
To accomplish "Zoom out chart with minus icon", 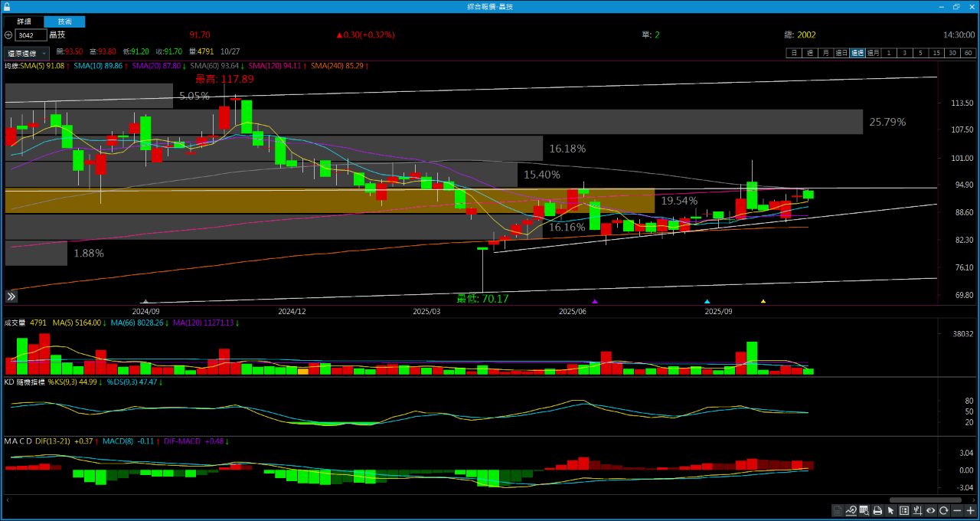I will tap(957, 510).
